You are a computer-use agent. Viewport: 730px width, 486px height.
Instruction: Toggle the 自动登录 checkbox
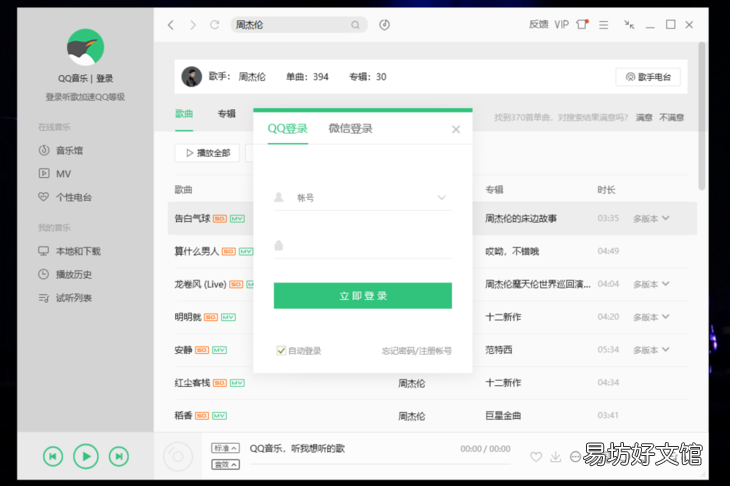click(281, 351)
